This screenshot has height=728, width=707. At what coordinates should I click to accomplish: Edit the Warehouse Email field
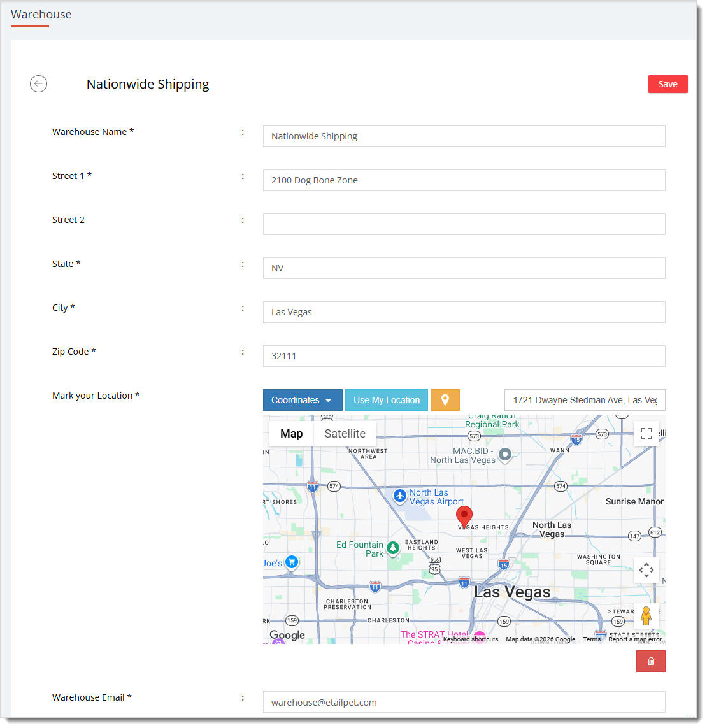tap(464, 702)
